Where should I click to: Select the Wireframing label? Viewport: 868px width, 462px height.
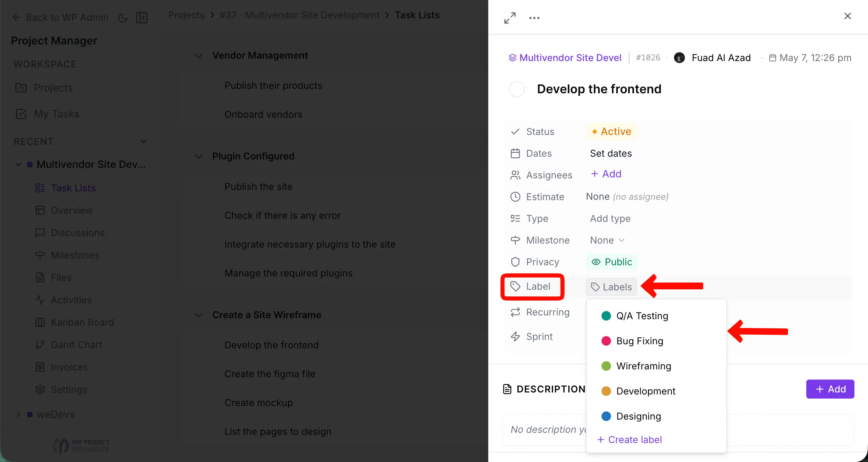pyautogui.click(x=656, y=366)
